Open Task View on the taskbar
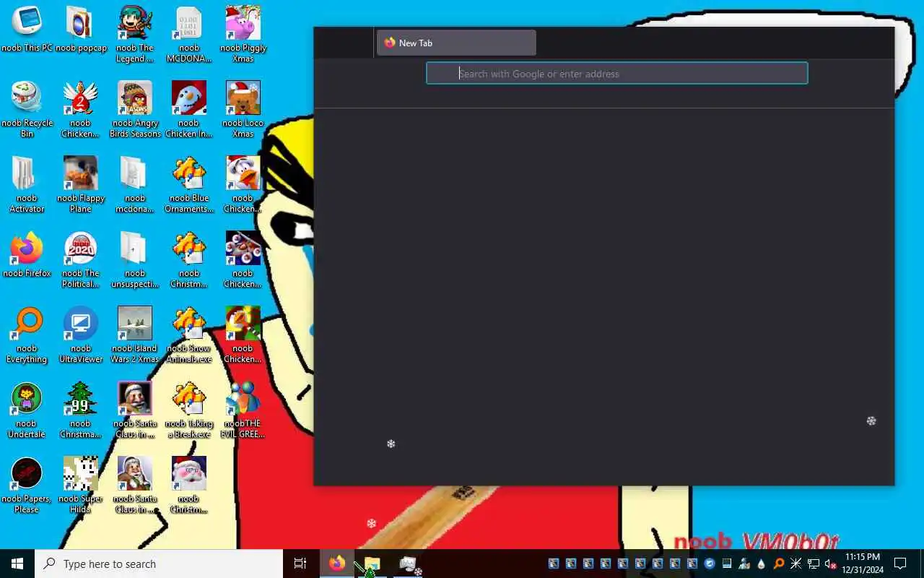Viewport: 924px width, 578px height. (300, 564)
